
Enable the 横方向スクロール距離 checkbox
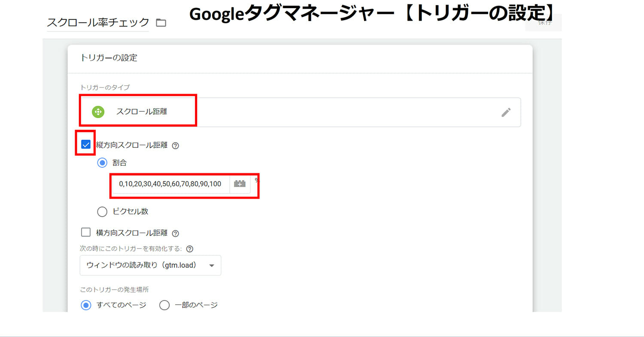click(86, 233)
